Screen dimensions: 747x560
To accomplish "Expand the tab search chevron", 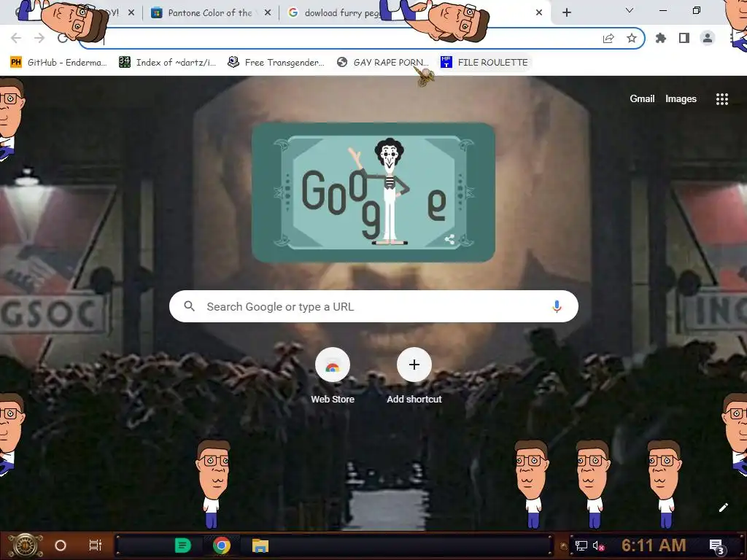I will click(630, 10).
